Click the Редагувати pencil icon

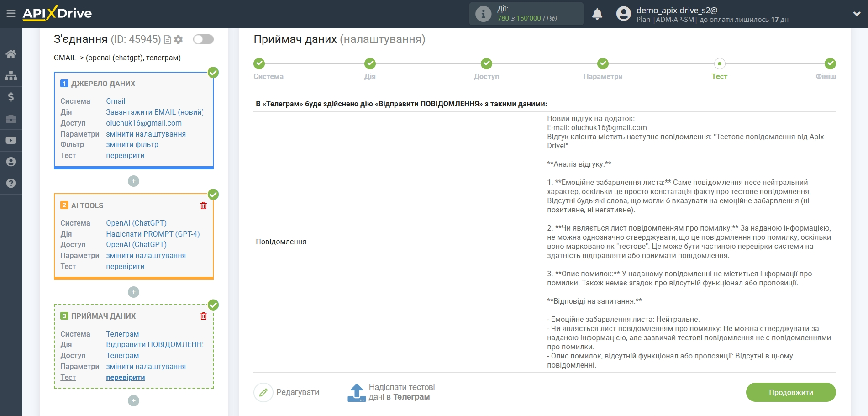pos(263,392)
